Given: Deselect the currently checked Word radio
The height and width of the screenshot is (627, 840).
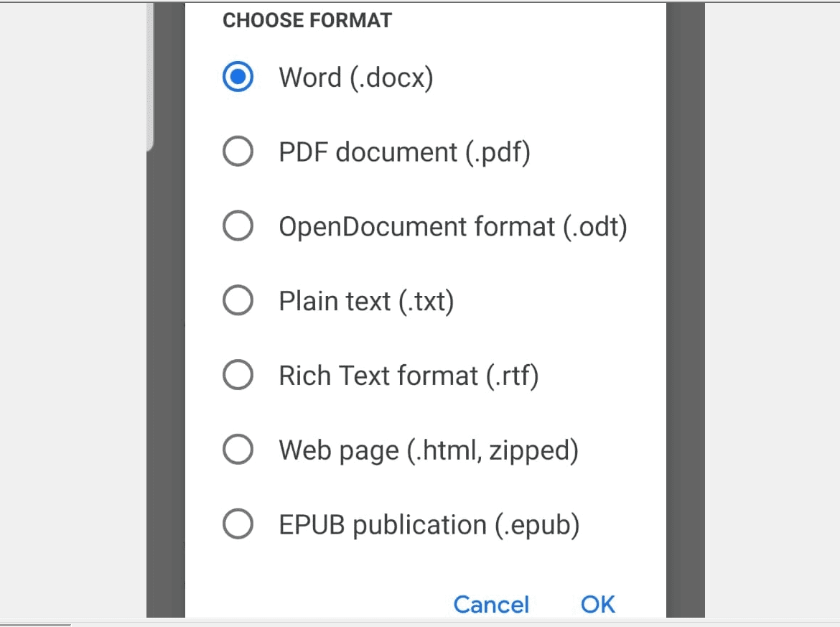Looking at the screenshot, I should click(x=237, y=77).
